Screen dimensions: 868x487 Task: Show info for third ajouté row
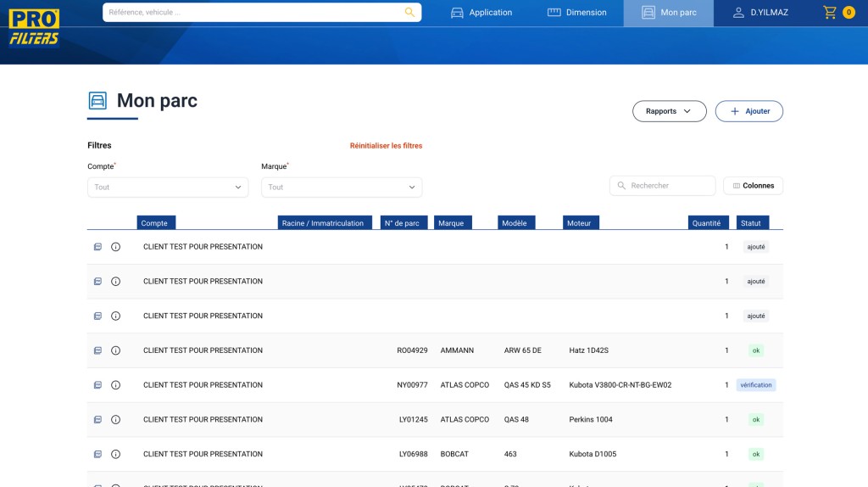[x=115, y=316]
